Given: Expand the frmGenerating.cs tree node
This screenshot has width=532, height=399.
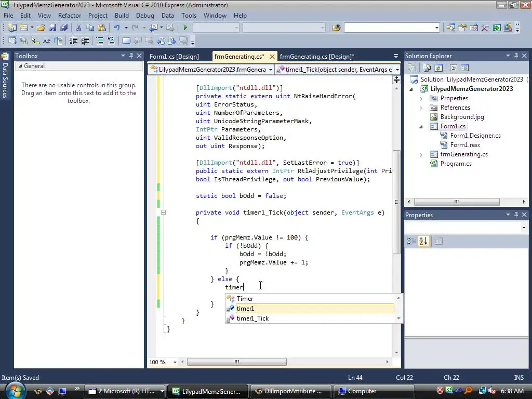Looking at the screenshot, I should coord(421,155).
